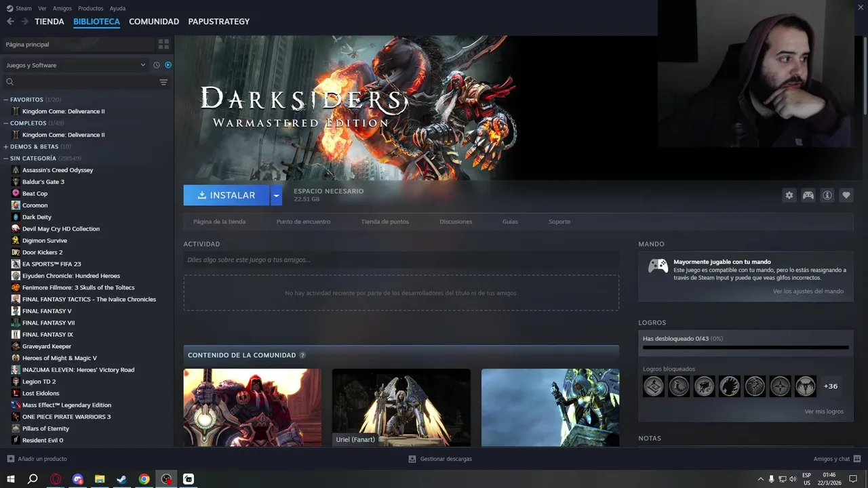Switch library to grid collections view
Screen dimensions: 868x488
coord(163,44)
